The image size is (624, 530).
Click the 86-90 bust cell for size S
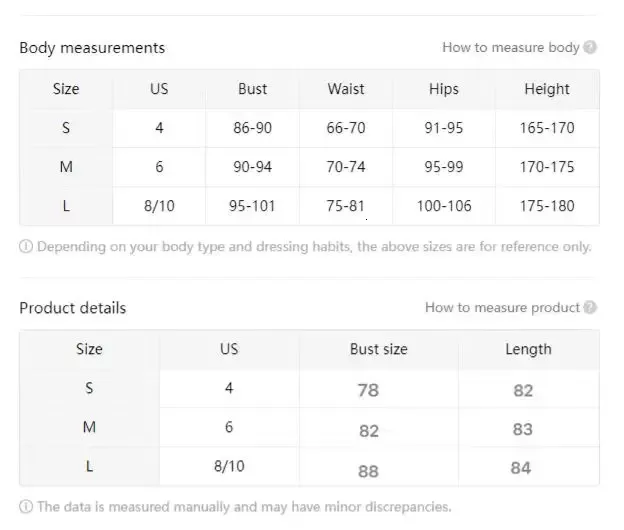point(252,128)
